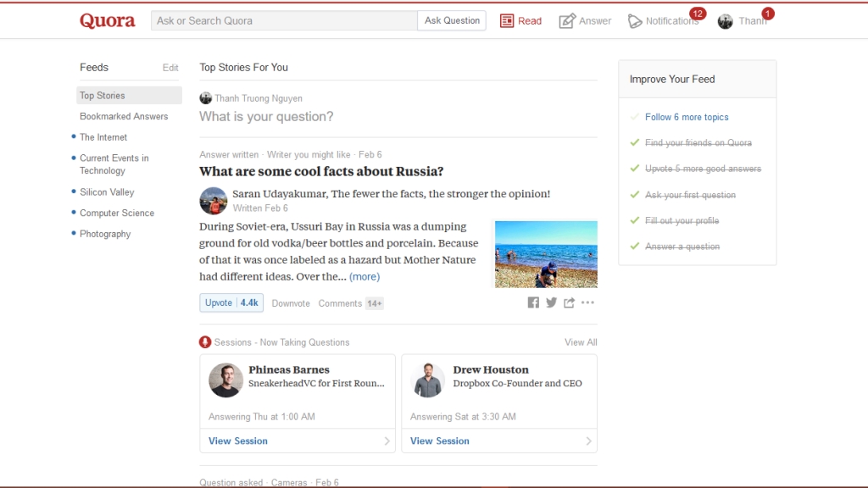
Task: Open Current Events in Technology feed
Action: 114,164
